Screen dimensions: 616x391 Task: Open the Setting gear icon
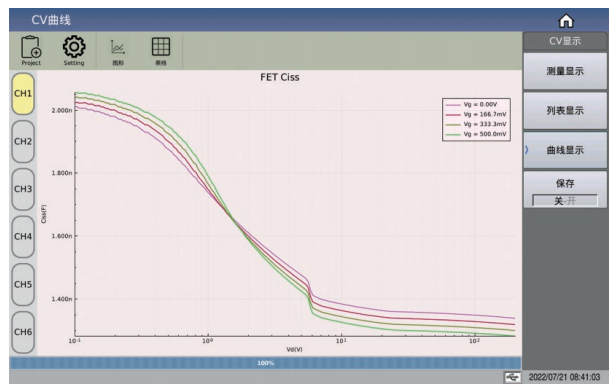(74, 51)
